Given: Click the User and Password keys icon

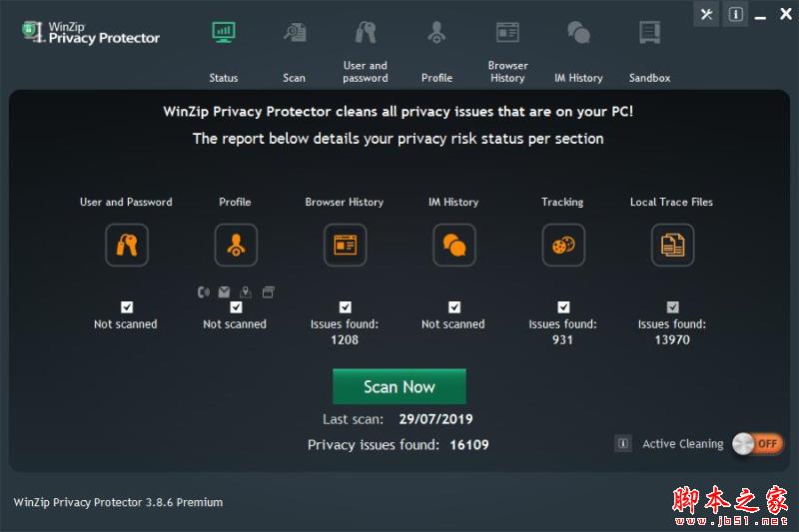Looking at the screenshot, I should click(127, 245).
